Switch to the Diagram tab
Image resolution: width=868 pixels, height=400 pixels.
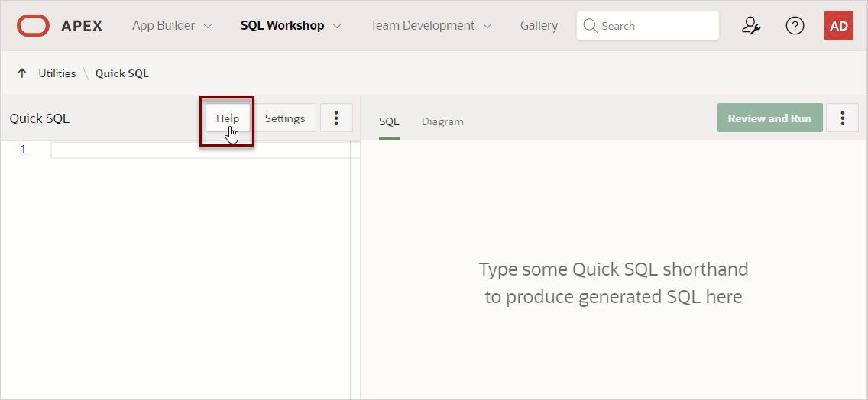[442, 121]
